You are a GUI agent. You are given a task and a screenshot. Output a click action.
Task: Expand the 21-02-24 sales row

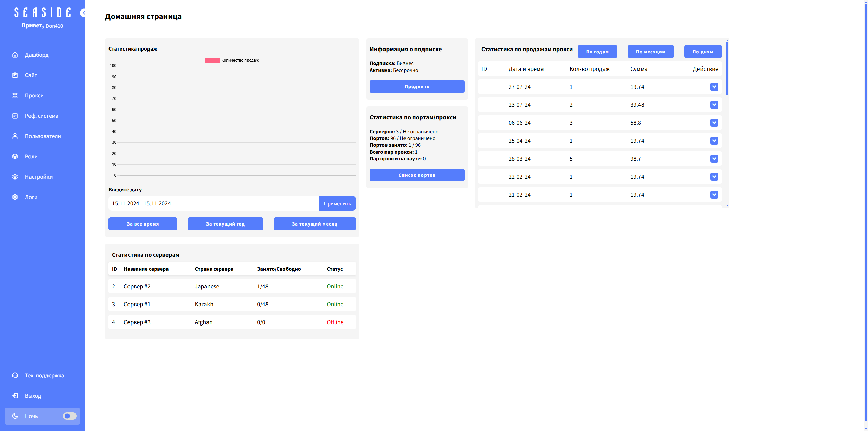point(714,195)
